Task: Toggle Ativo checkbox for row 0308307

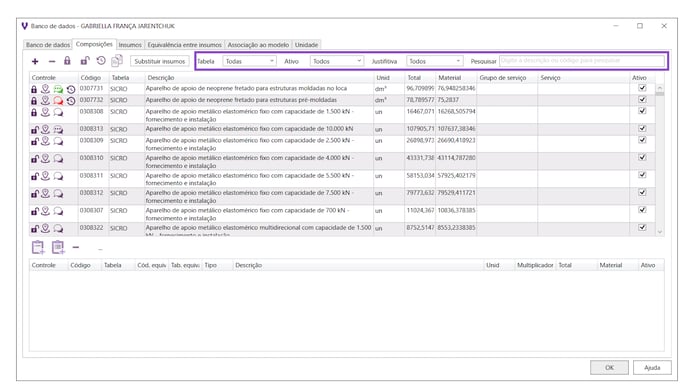Action: point(642,210)
